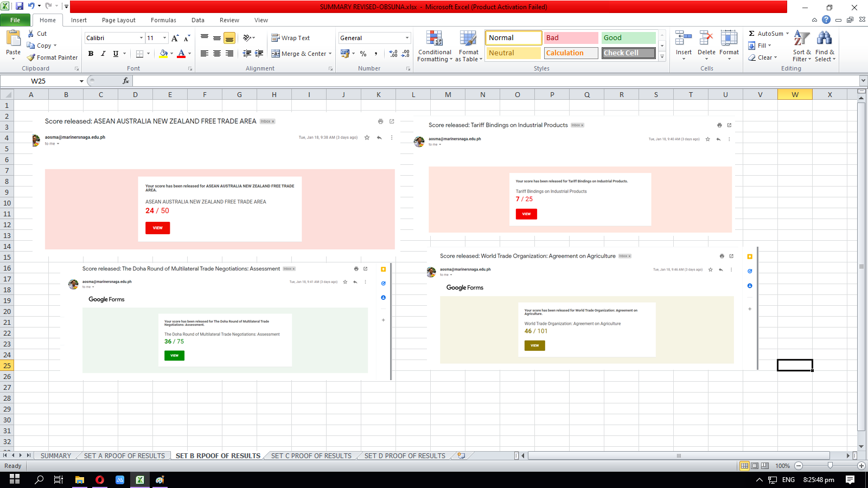The height and width of the screenshot is (488, 868).
Task: Align text to the left
Action: click(x=205, y=54)
